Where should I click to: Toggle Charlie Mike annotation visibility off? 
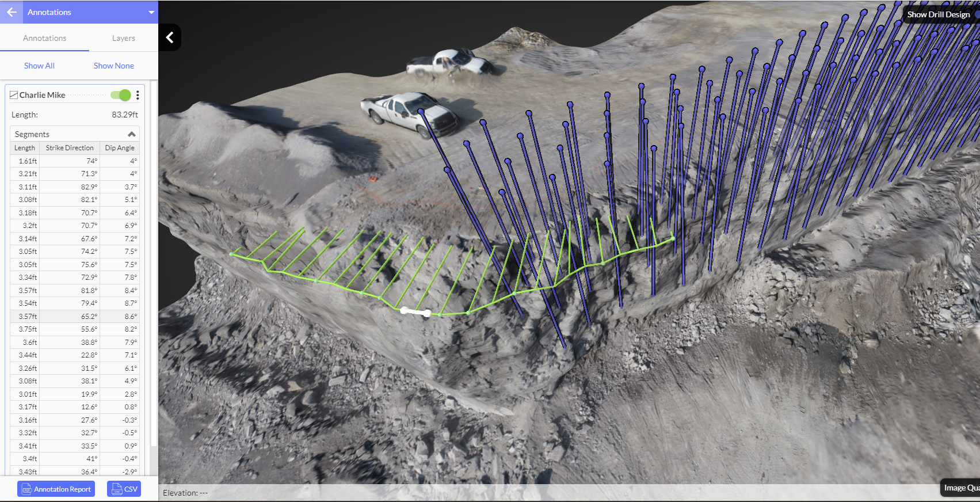(x=121, y=95)
